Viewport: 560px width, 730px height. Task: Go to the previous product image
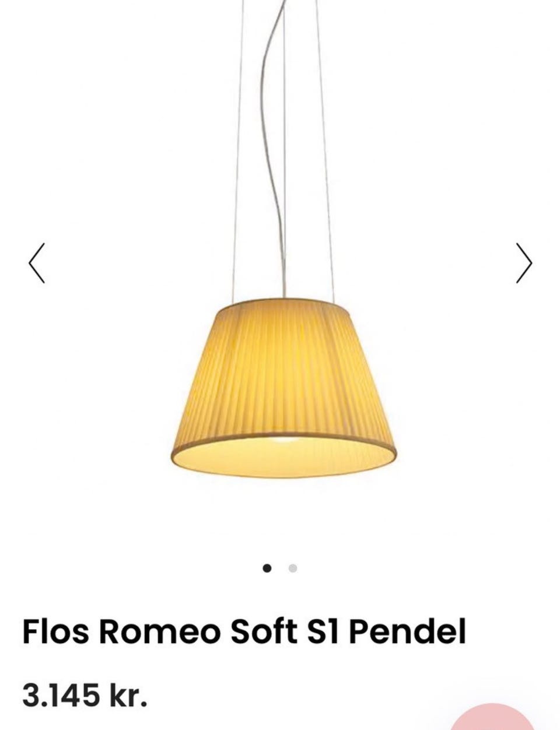pos(37,263)
